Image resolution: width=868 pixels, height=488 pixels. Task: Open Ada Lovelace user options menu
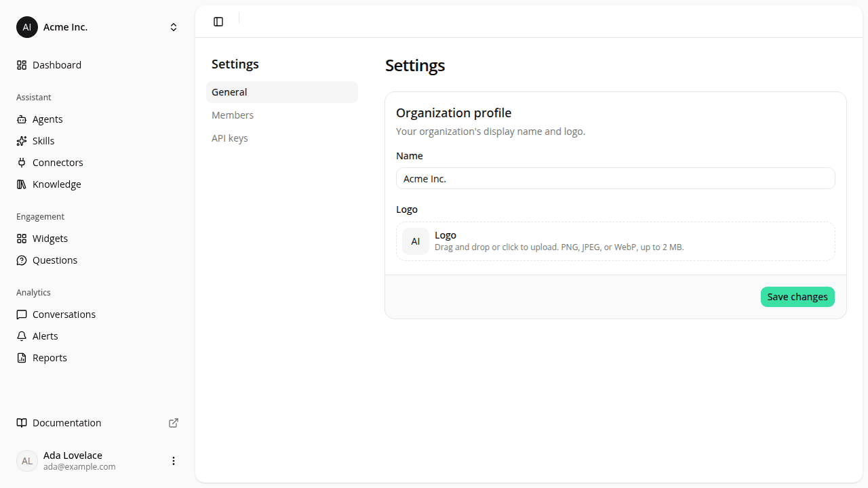coord(174,461)
